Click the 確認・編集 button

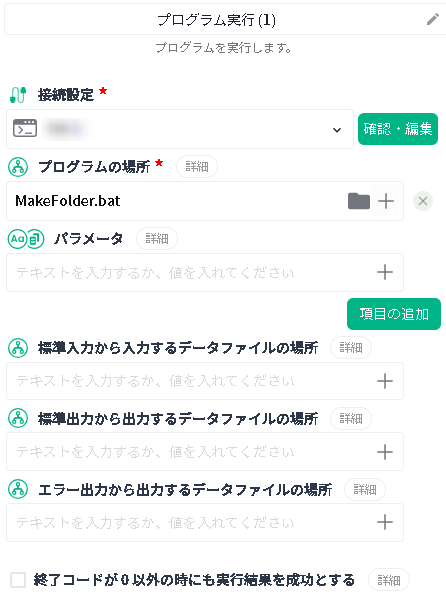(x=398, y=129)
